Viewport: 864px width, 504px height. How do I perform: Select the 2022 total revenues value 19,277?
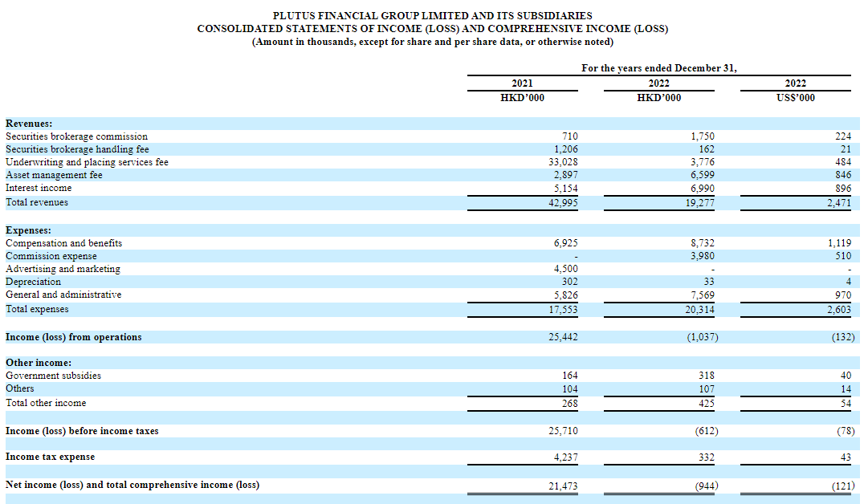coord(700,203)
